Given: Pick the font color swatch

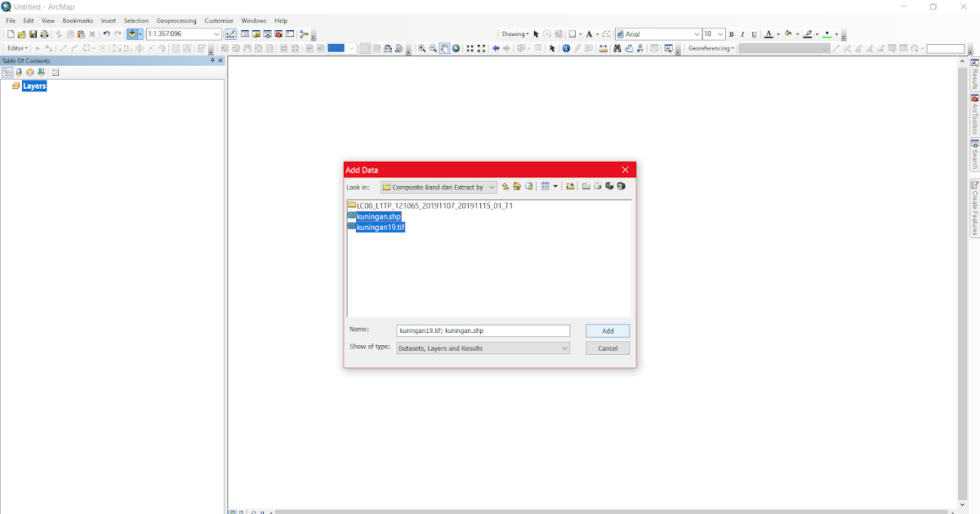Looking at the screenshot, I should [x=768, y=34].
